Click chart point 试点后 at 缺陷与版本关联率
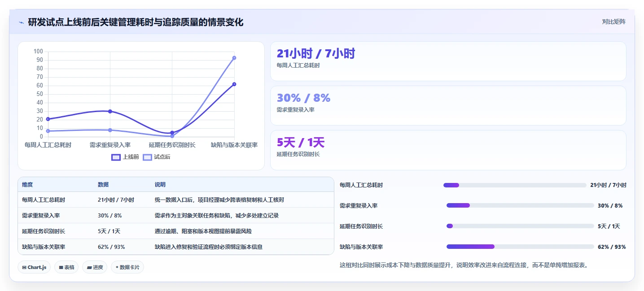The image size is (644, 291). pos(234,58)
